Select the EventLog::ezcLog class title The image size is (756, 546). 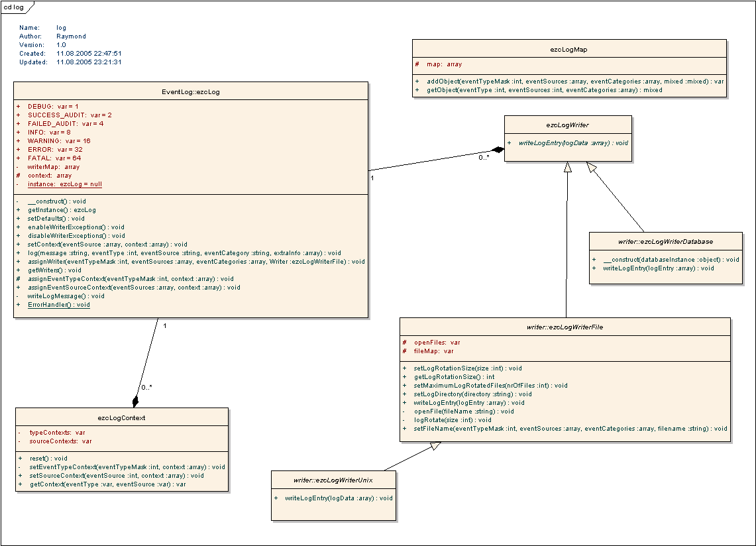pos(191,91)
